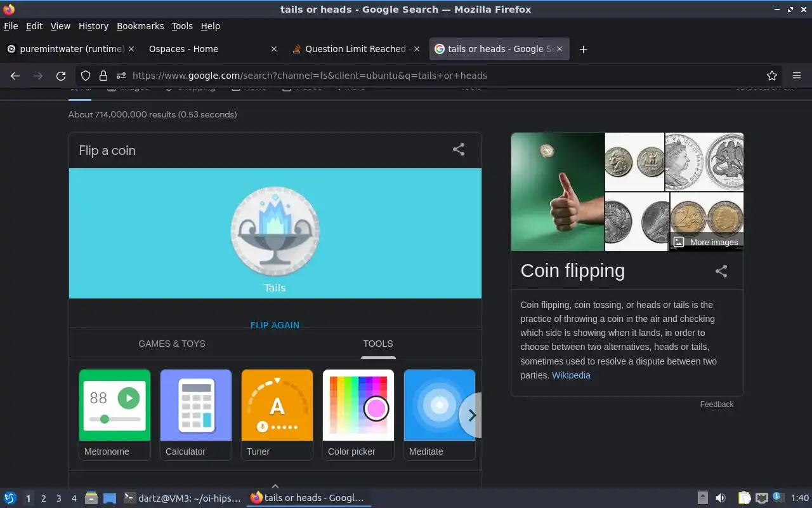Switch to workspace 3

pos(59,498)
